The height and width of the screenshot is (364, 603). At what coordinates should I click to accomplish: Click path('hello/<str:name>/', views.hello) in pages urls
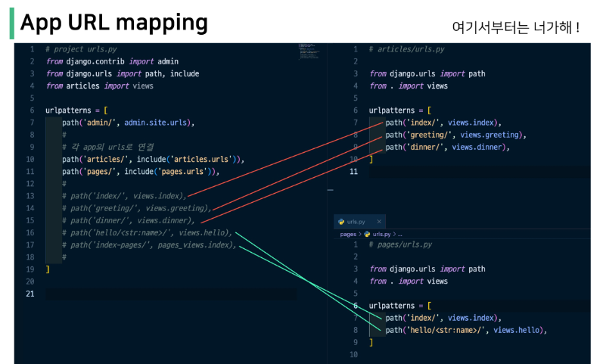pos(466,330)
